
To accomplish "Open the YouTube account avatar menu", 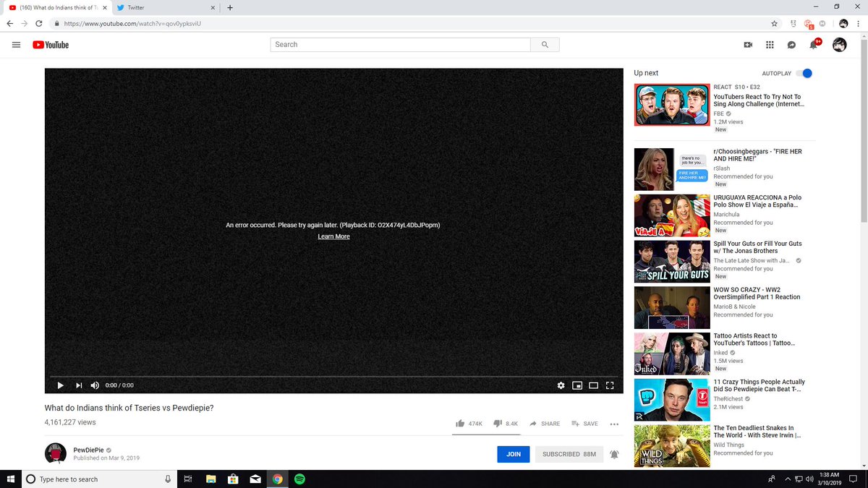I will (x=839, y=45).
